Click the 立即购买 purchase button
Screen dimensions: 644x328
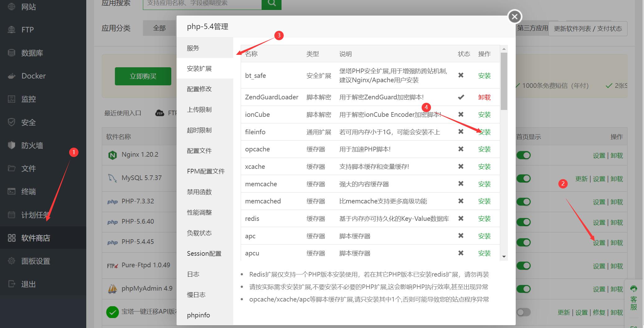pyautogui.click(x=143, y=76)
